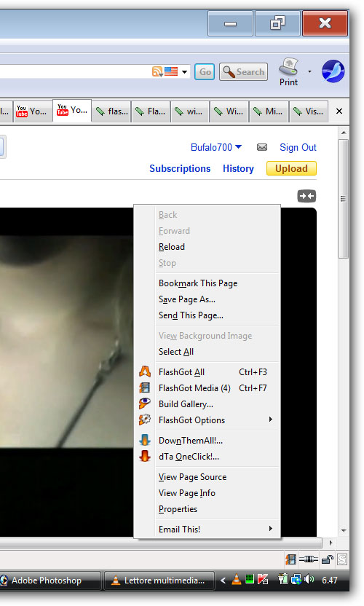The image size is (364, 606).
Task: Click the online/offline connection plug icon
Action: [x=309, y=559]
